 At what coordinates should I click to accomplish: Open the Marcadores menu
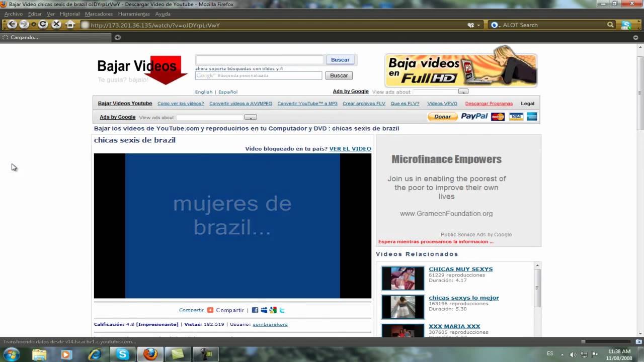click(x=99, y=14)
